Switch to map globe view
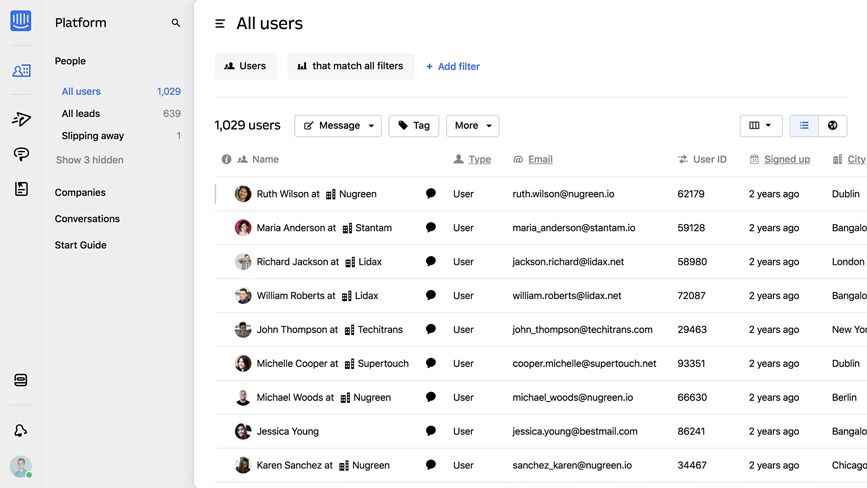The image size is (867, 488). tap(832, 126)
